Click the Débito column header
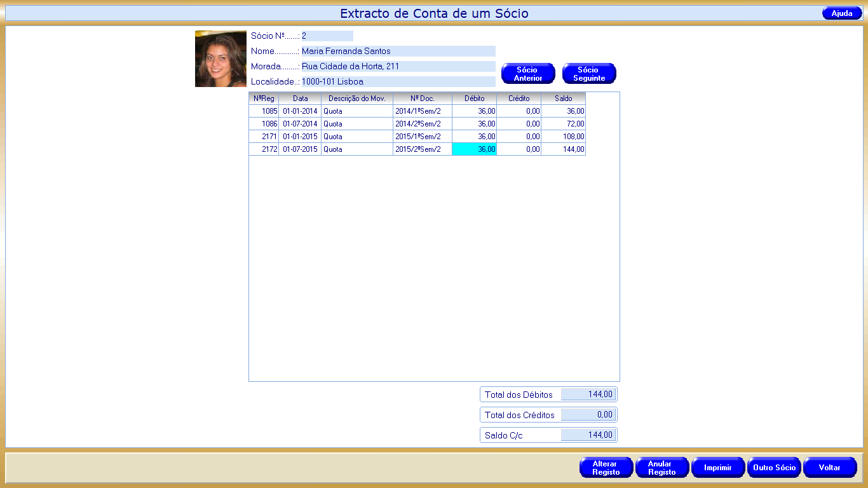Viewport: 868px width, 488px height. click(474, 98)
